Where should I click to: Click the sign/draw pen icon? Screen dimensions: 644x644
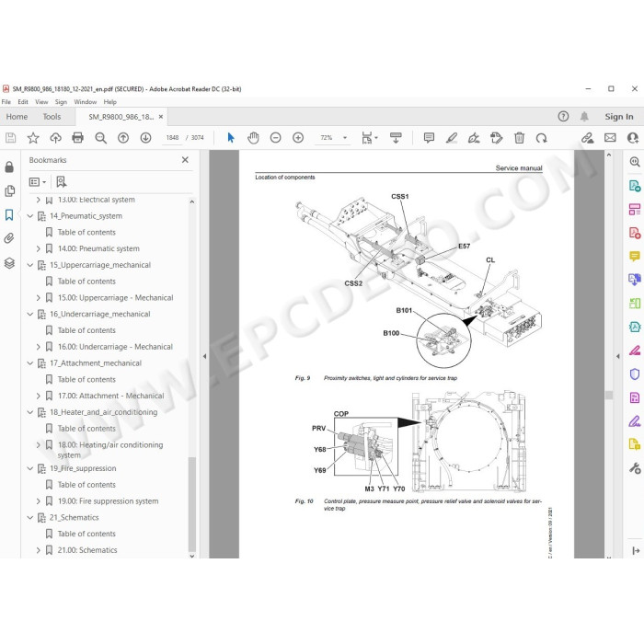click(x=474, y=138)
